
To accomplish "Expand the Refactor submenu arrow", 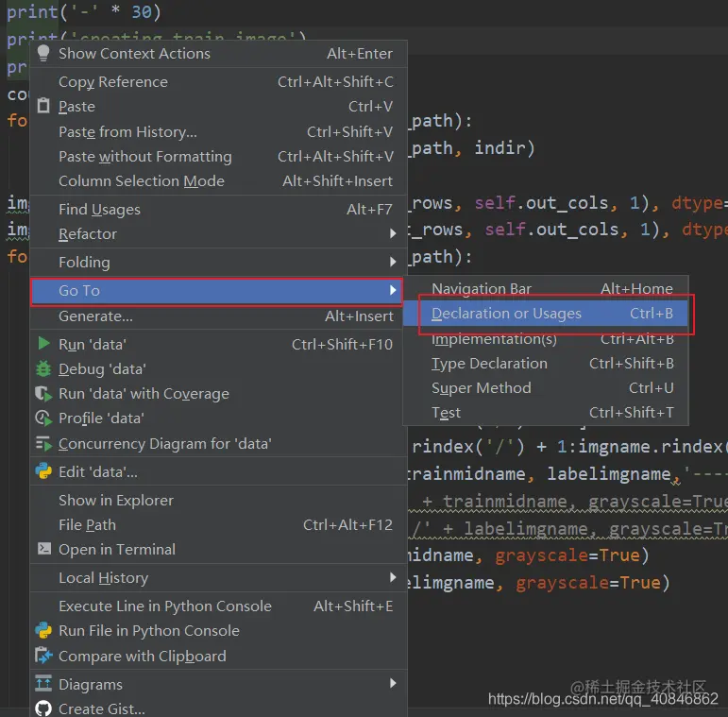I will tap(393, 233).
